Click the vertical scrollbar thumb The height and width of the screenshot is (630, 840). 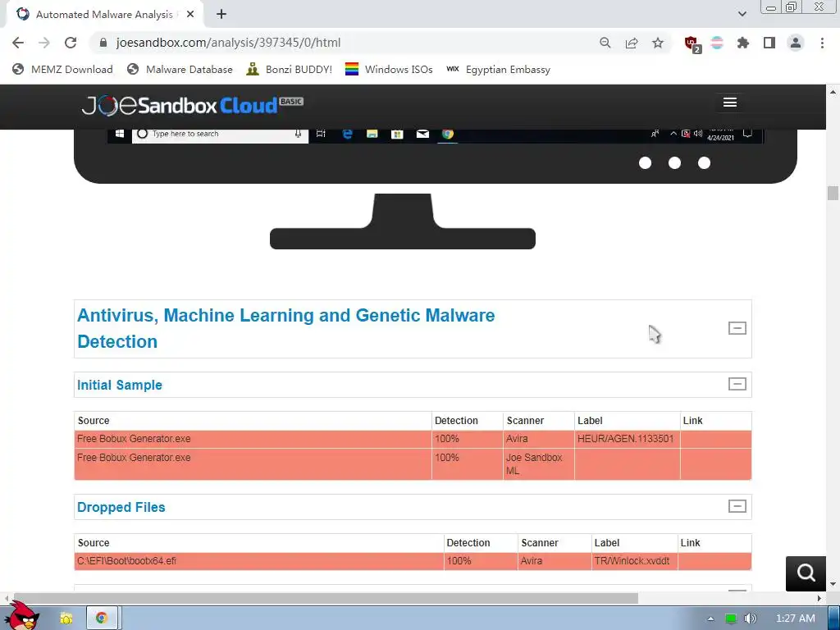(x=833, y=193)
